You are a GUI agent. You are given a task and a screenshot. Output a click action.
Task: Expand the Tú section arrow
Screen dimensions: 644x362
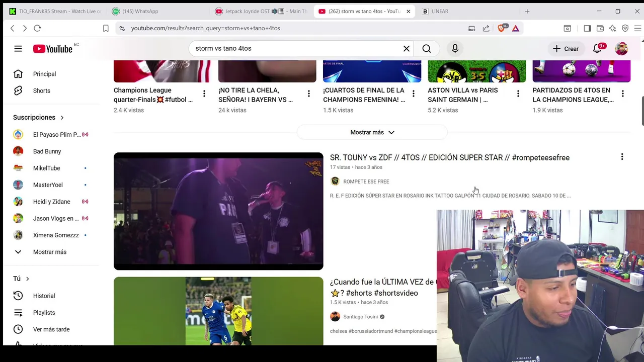coord(27,279)
